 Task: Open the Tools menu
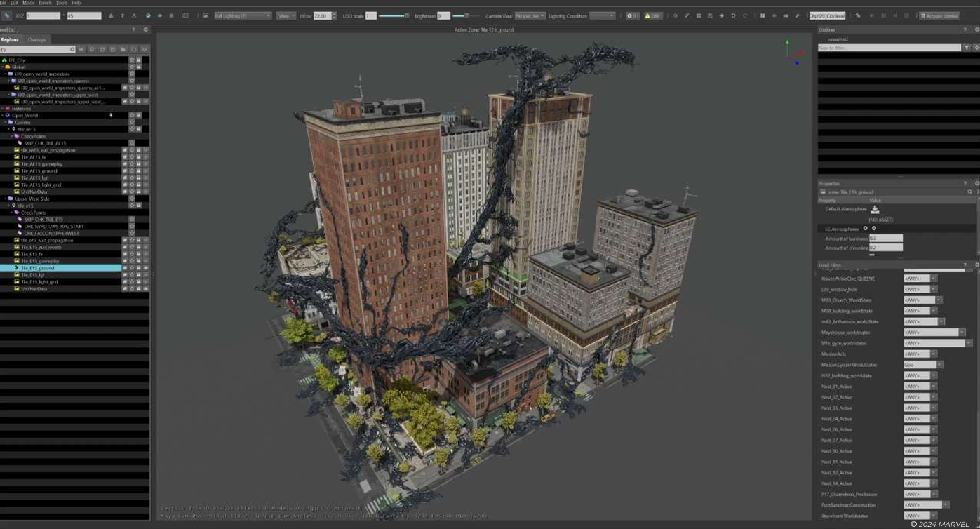point(62,3)
